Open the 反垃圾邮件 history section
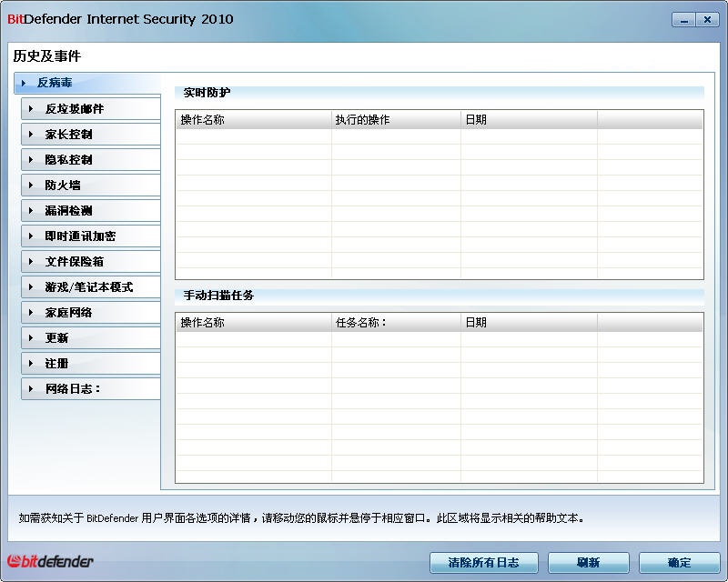 click(x=91, y=109)
